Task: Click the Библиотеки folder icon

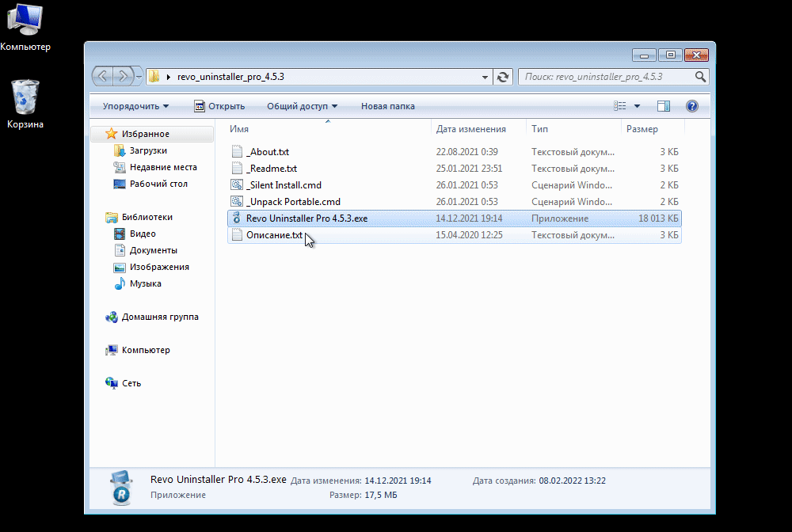Action: (111, 218)
